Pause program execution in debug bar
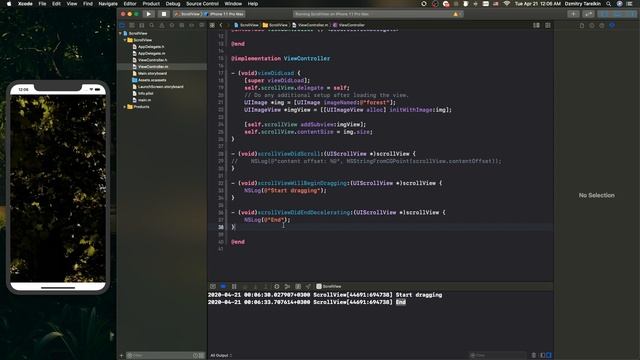Viewport: 640px width, 360px height. (x=234, y=287)
